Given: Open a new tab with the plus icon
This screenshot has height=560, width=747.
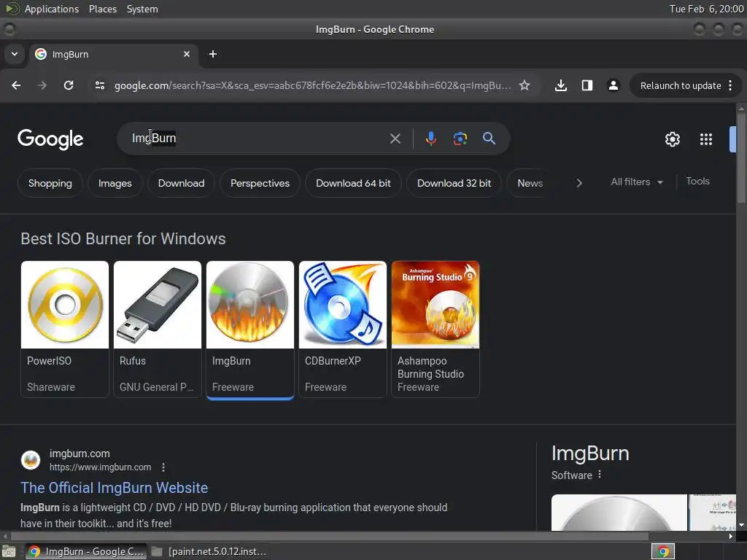Looking at the screenshot, I should 213,54.
